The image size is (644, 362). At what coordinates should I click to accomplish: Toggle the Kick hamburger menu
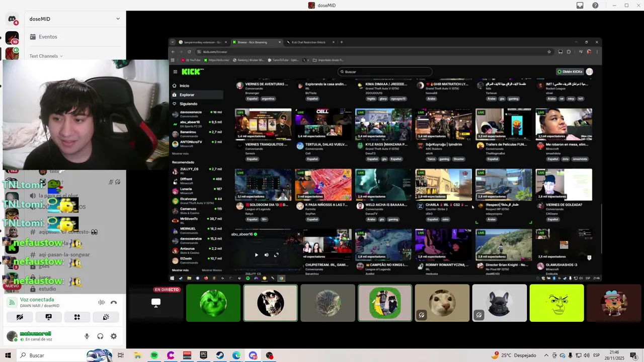point(175,72)
